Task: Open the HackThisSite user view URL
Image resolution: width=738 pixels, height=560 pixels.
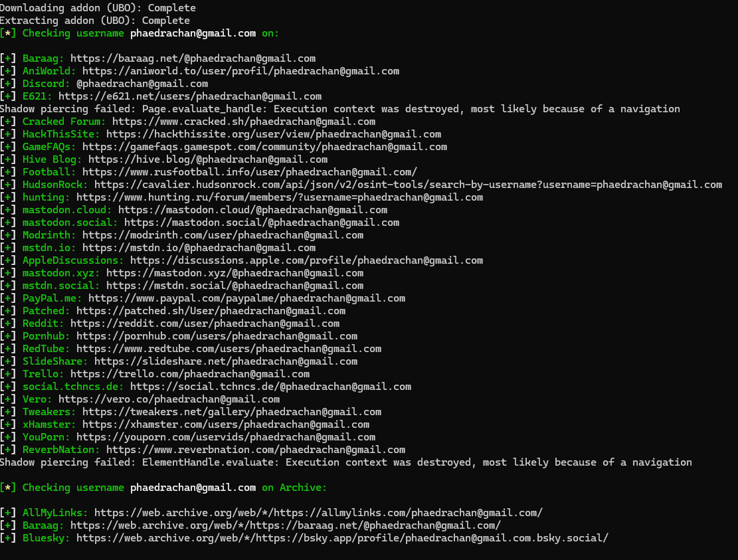Action: tap(274, 134)
